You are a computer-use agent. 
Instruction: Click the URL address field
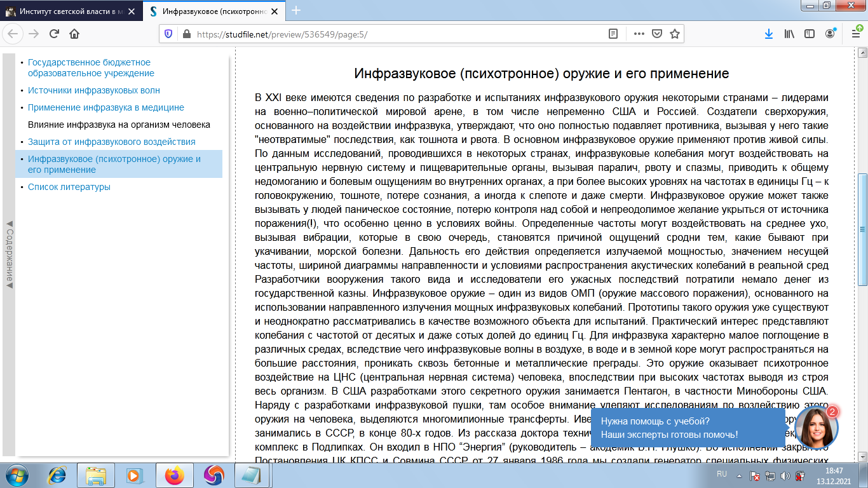tap(381, 34)
